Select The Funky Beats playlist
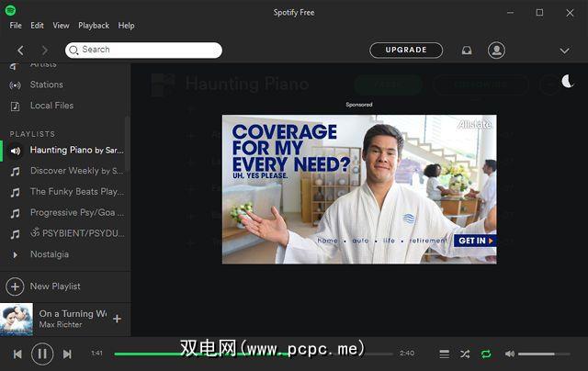 coord(77,192)
